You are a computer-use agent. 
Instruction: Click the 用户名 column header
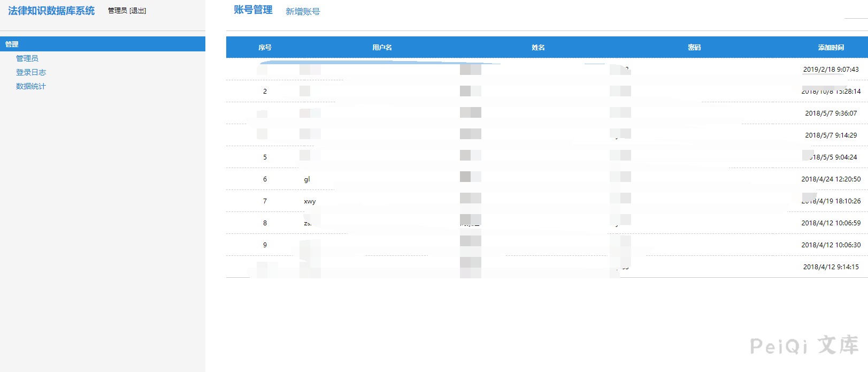pyautogui.click(x=382, y=48)
